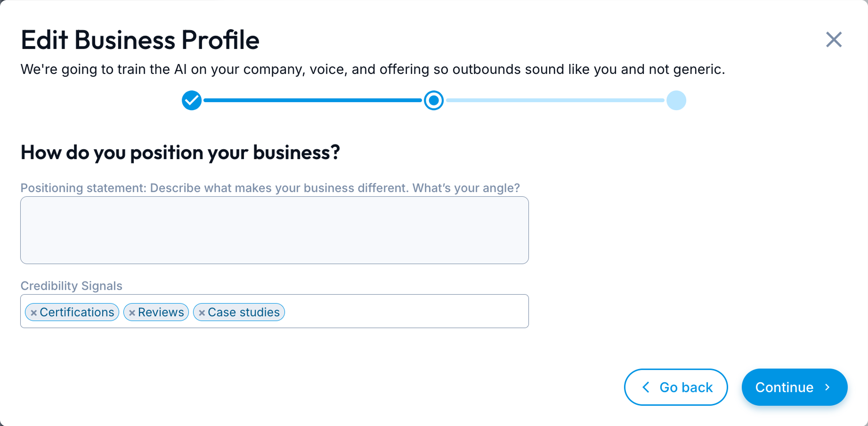Jump to the third step circle
The image size is (868, 426).
tap(676, 100)
